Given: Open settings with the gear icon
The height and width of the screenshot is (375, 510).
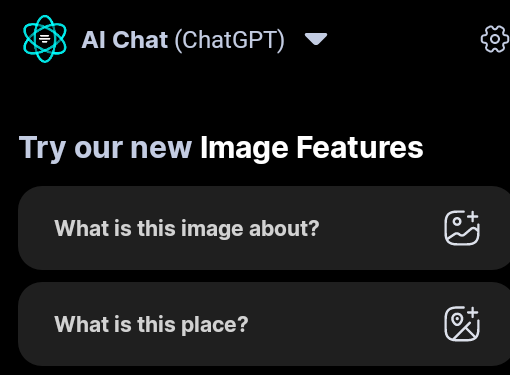Looking at the screenshot, I should click(495, 39).
